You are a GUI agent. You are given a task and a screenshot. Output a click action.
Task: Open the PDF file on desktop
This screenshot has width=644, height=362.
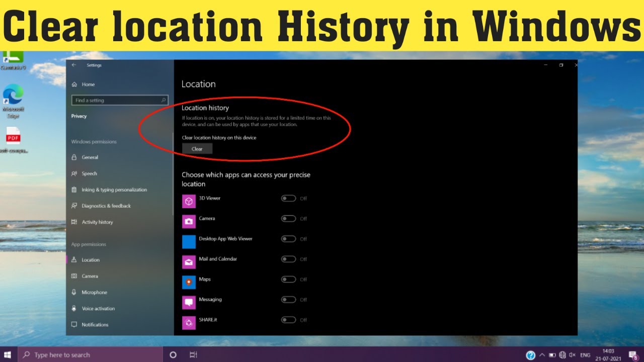point(13,140)
